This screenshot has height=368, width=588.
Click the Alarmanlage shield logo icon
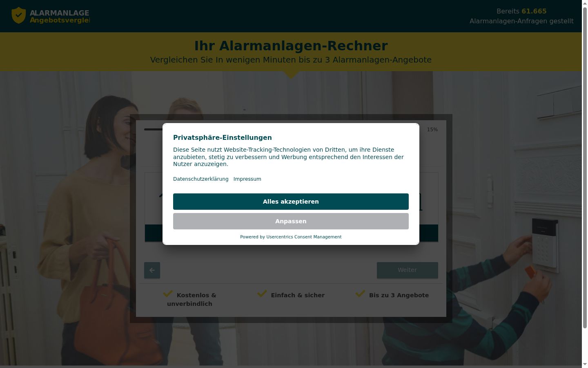tap(19, 16)
